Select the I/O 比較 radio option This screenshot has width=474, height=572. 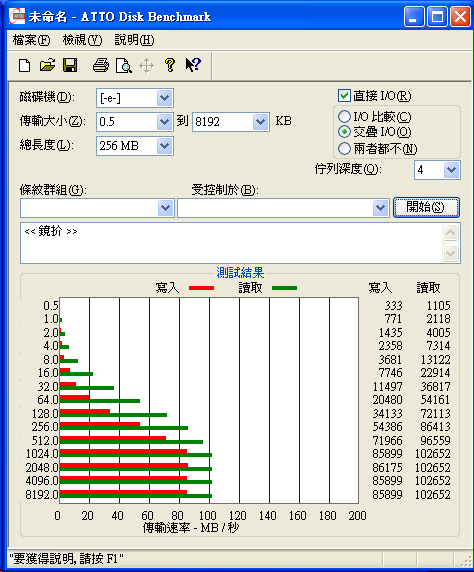pyautogui.click(x=344, y=117)
